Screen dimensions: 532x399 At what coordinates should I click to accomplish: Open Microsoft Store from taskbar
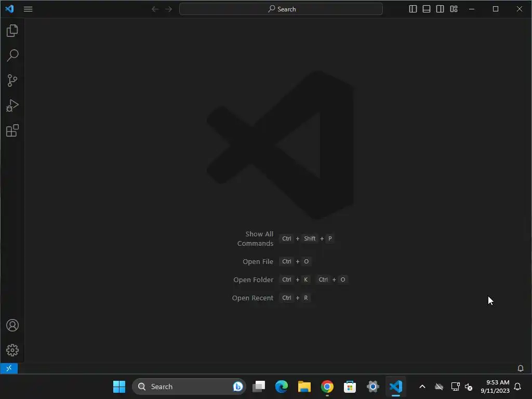350,387
